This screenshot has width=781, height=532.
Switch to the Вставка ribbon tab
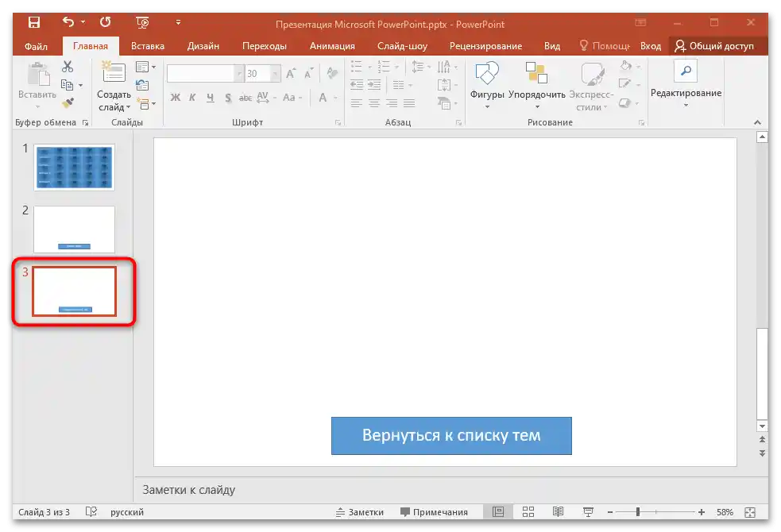(x=147, y=46)
